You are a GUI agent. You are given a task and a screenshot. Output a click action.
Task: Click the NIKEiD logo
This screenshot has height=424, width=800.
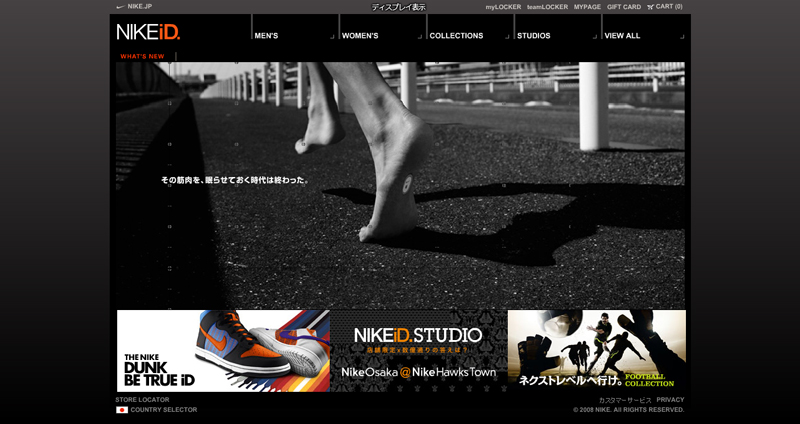coord(148,32)
